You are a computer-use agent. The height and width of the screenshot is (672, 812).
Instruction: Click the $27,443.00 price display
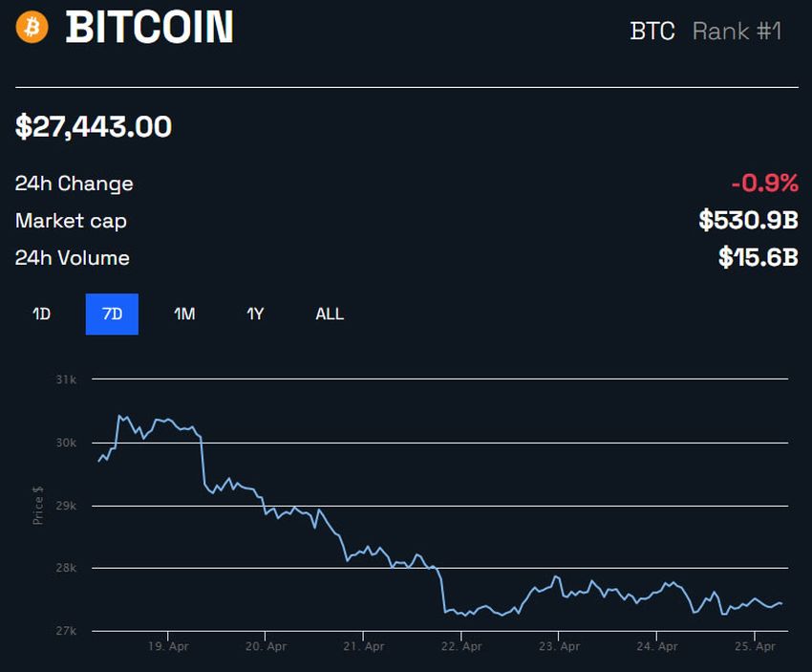[x=92, y=126]
